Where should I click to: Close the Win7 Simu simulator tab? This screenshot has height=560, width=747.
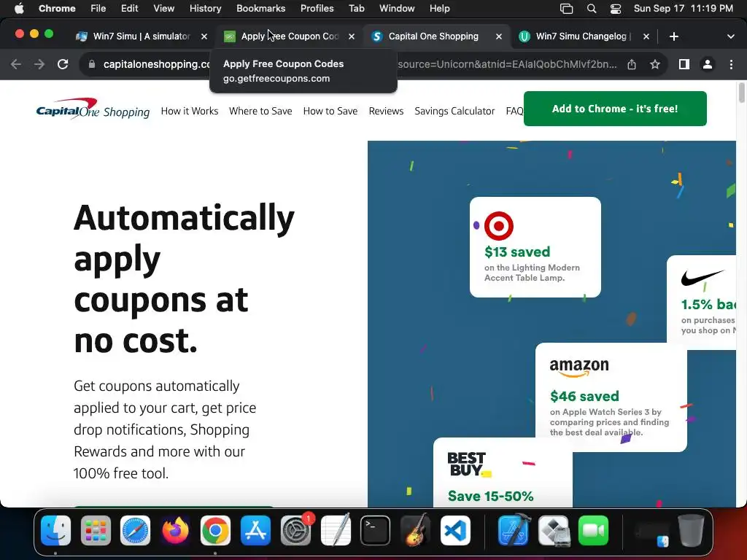204,36
